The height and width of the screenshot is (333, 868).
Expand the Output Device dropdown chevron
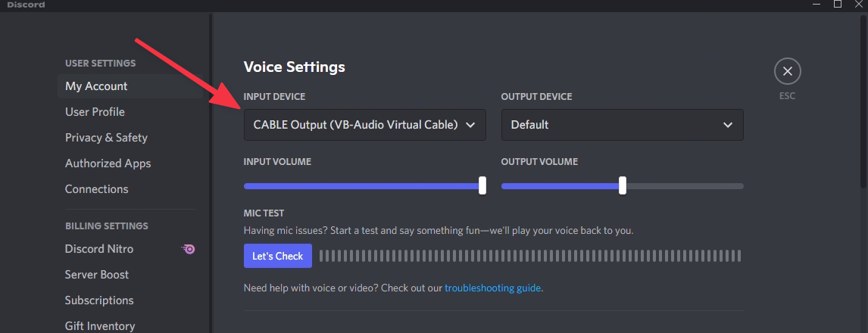(x=728, y=125)
